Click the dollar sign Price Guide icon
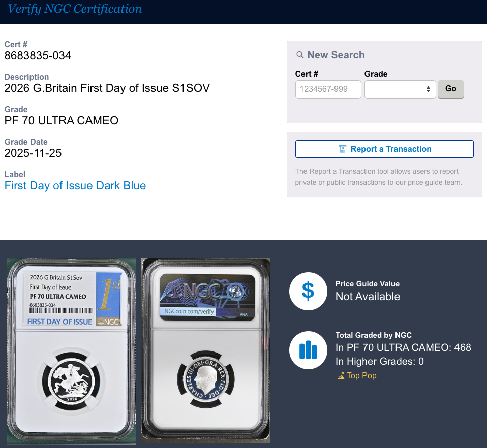Viewport: 487px width, 448px height. (308, 291)
